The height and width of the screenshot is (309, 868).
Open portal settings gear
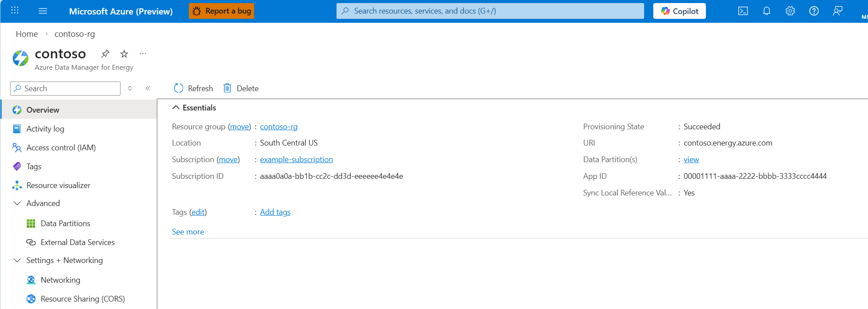pyautogui.click(x=790, y=11)
